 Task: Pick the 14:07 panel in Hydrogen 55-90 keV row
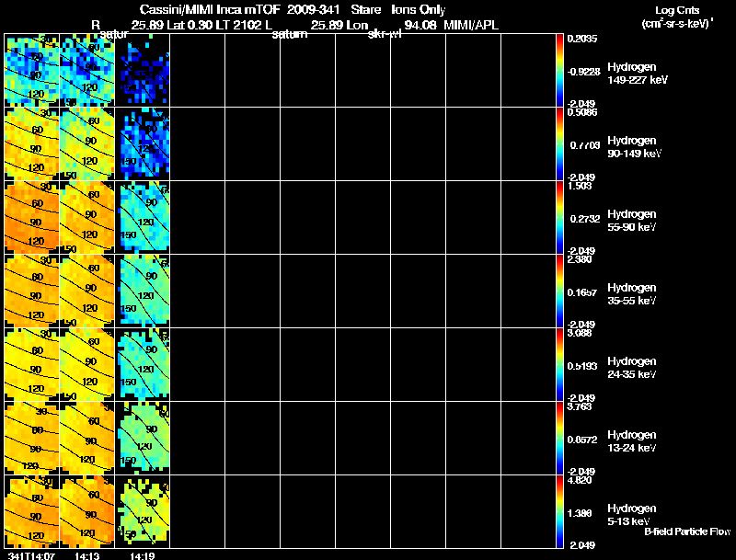(x=32, y=217)
